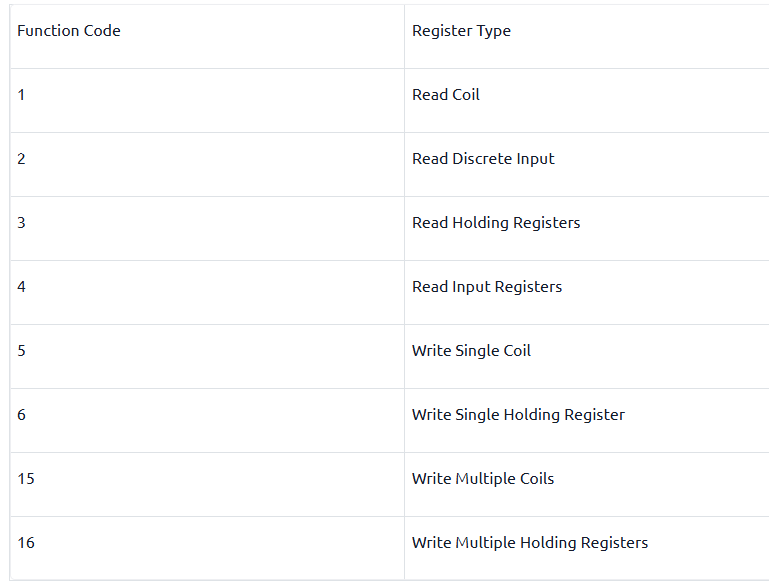The width and height of the screenshot is (769, 582).
Task: Click the word Registers in row 16
Action: click(x=614, y=543)
